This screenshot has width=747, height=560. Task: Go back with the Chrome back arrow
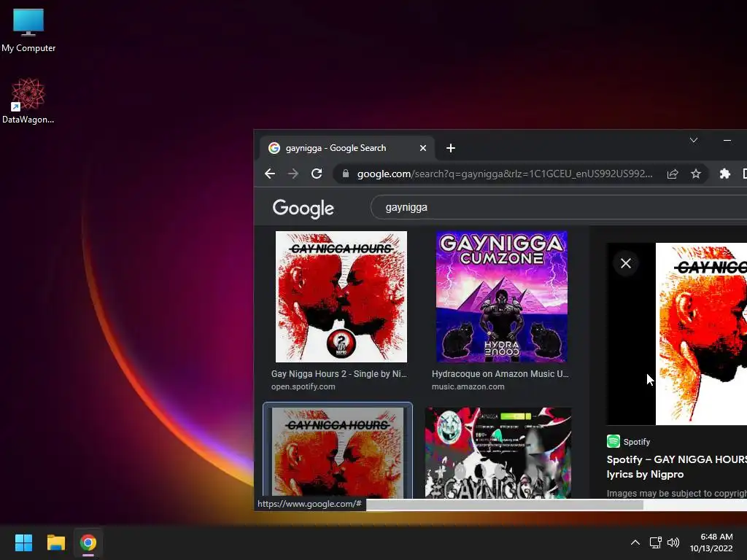point(270,174)
